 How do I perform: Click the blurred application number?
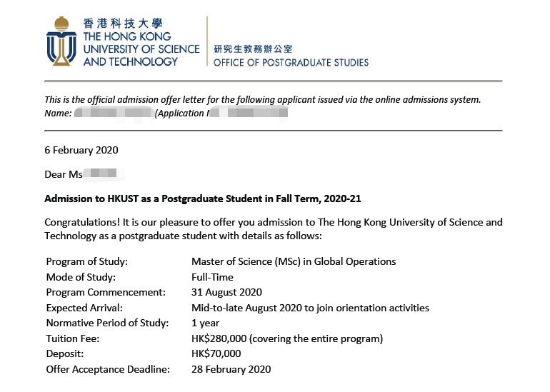249,113
